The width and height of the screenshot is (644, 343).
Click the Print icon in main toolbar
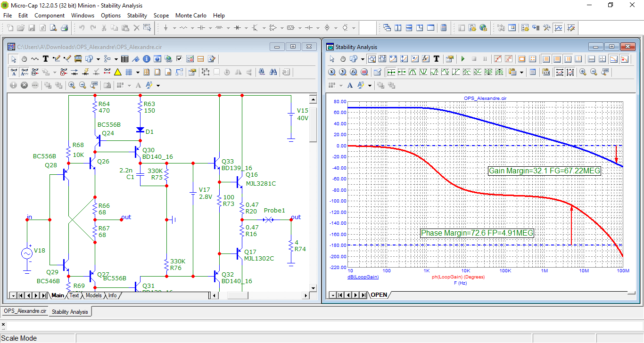coord(65,28)
